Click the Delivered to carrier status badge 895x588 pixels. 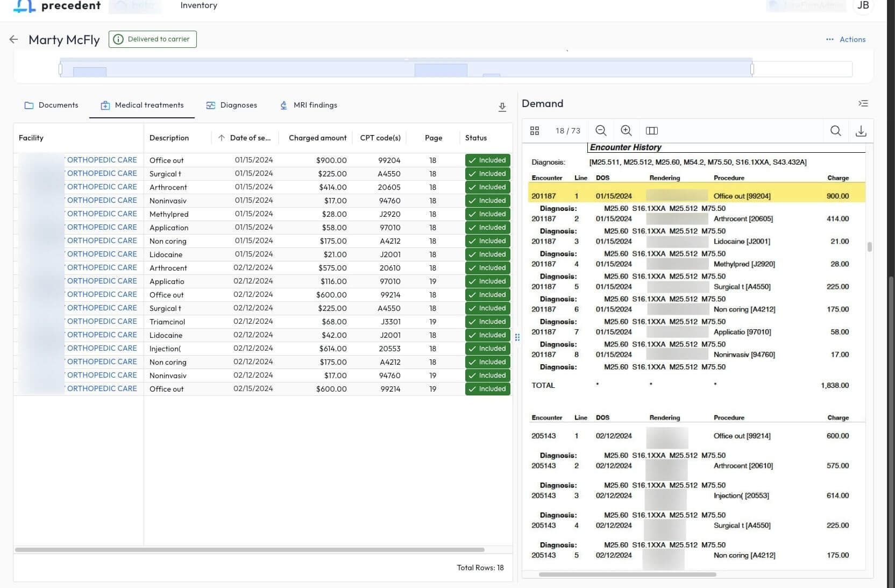(x=153, y=39)
